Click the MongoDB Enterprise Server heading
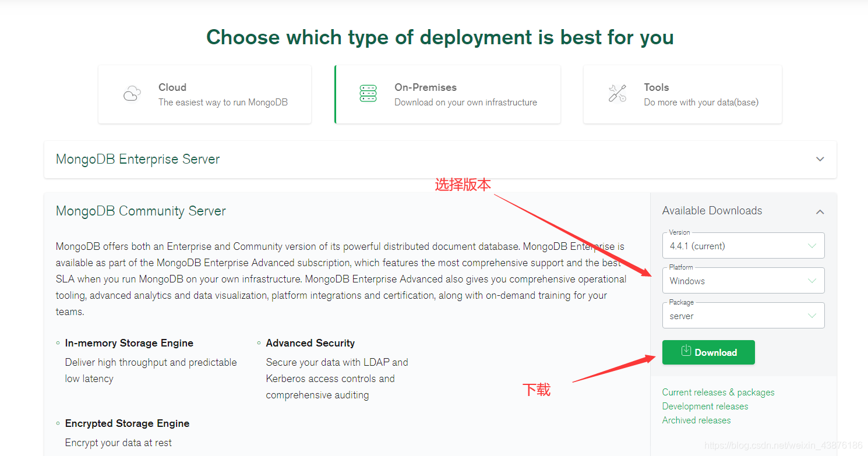The height and width of the screenshot is (456, 868). pos(137,160)
